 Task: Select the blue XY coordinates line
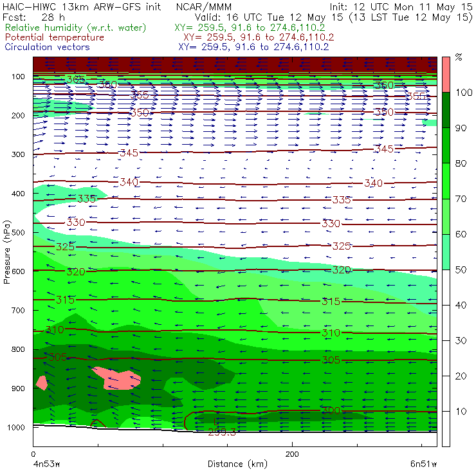253,47
